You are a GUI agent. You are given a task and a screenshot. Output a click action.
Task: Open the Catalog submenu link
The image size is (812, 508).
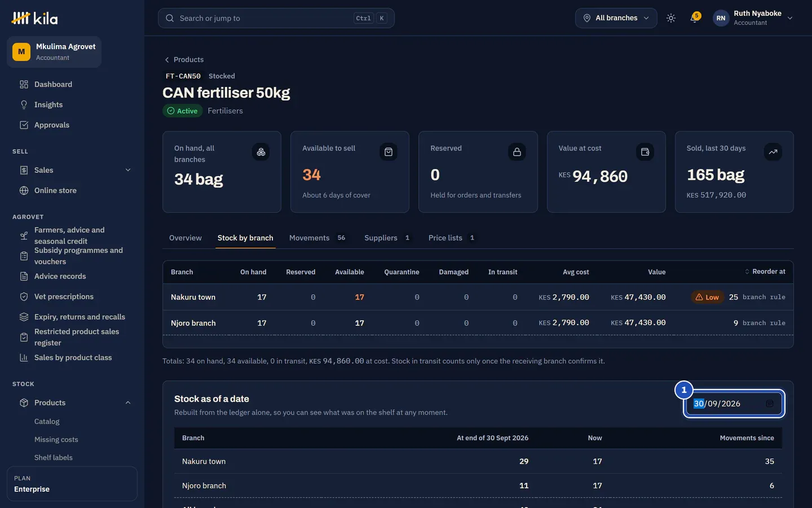47,422
